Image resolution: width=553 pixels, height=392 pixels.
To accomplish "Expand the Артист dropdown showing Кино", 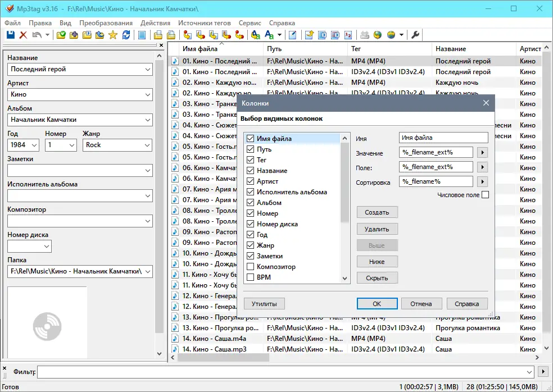I will click(148, 94).
